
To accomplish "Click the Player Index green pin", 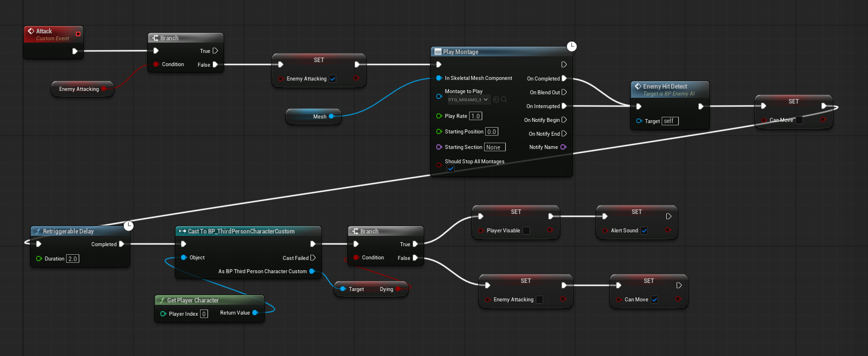I will tap(163, 314).
